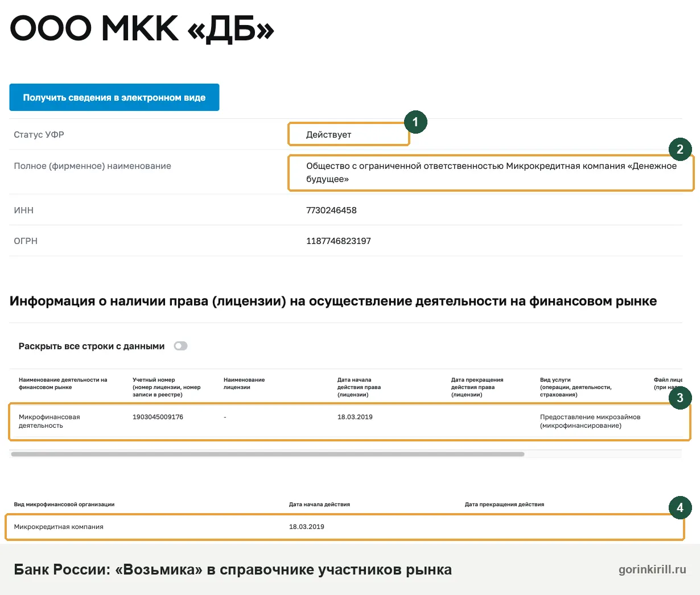Click the horizontal scrollbar under the license table

[267, 454]
